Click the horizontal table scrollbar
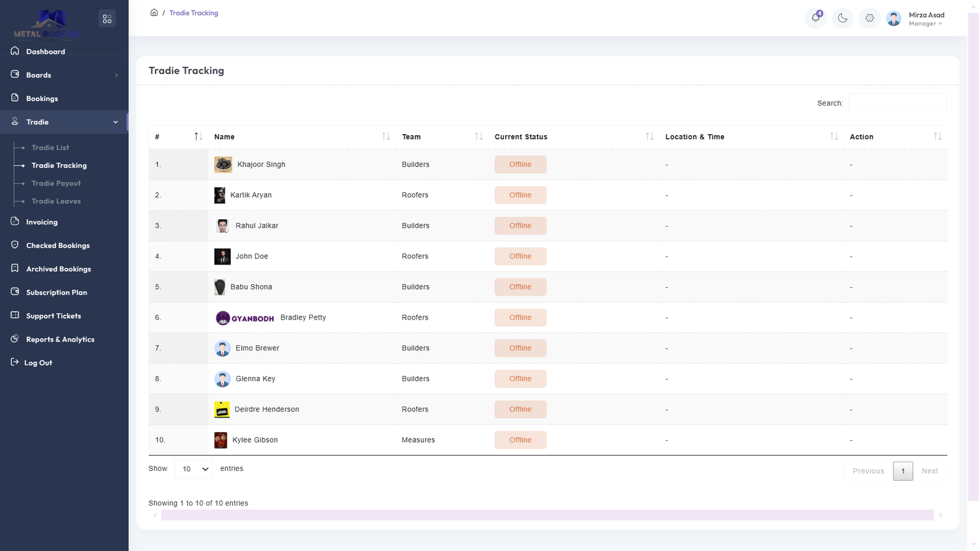 click(x=547, y=515)
